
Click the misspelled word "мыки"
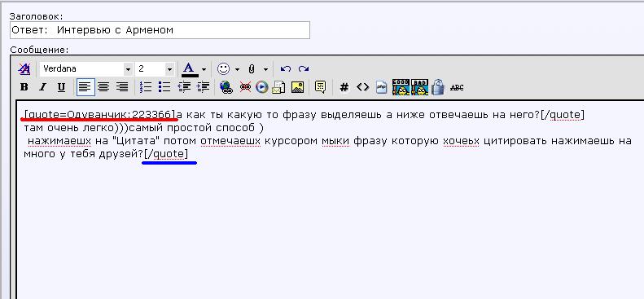tap(335, 141)
